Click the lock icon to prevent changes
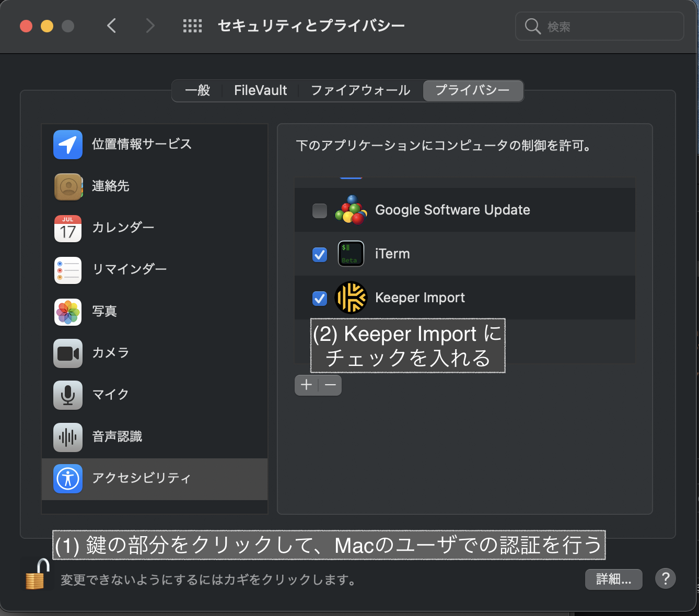 (x=37, y=575)
